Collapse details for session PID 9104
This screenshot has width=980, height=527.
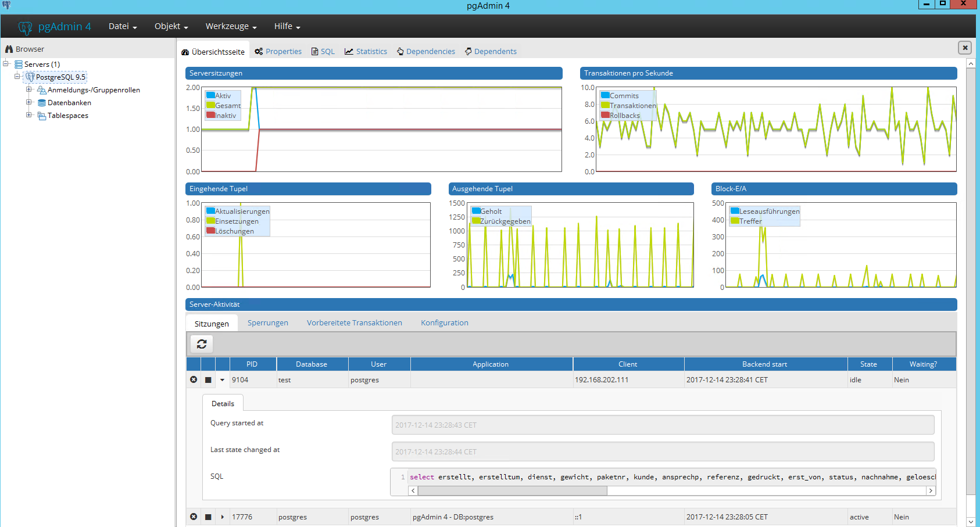pyautogui.click(x=222, y=380)
